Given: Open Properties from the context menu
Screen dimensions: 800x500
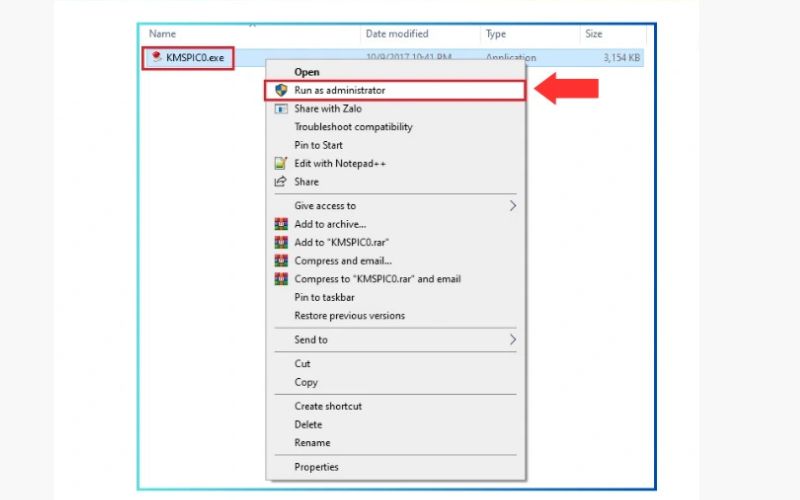Looking at the screenshot, I should pyautogui.click(x=316, y=467).
